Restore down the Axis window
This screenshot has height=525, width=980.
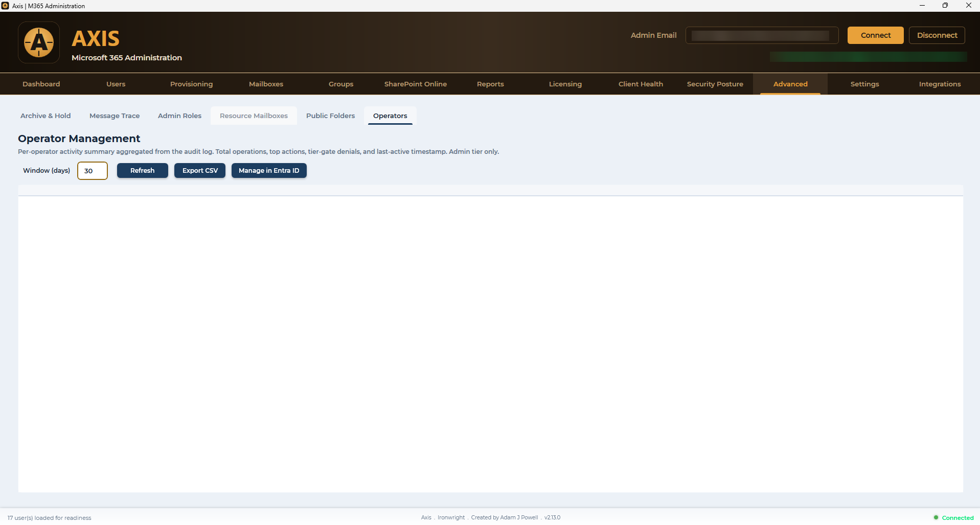pos(945,6)
